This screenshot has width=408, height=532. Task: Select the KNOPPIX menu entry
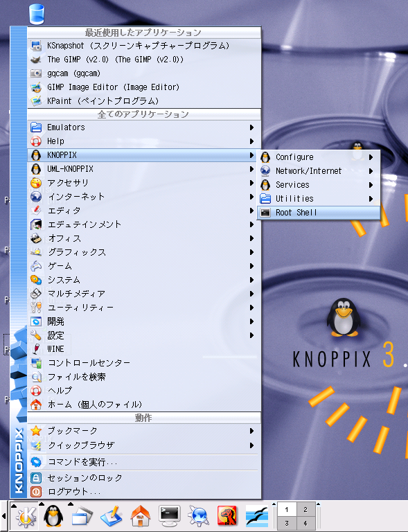pos(144,155)
